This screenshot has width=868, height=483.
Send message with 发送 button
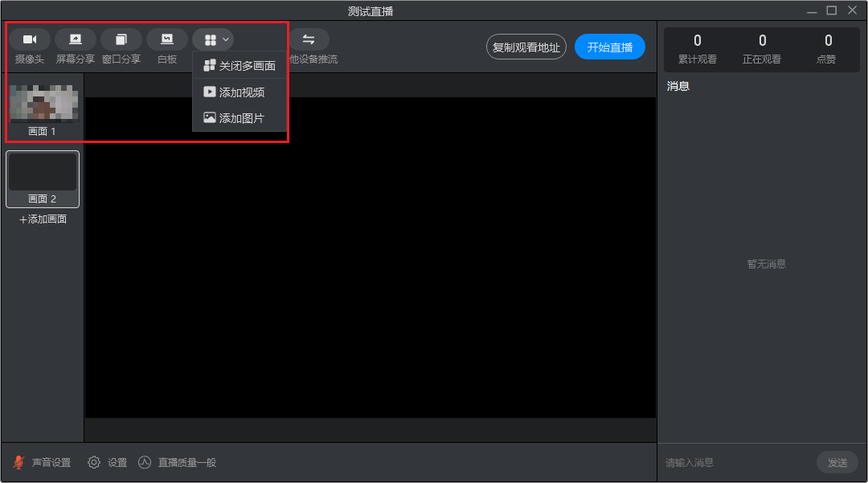click(837, 463)
